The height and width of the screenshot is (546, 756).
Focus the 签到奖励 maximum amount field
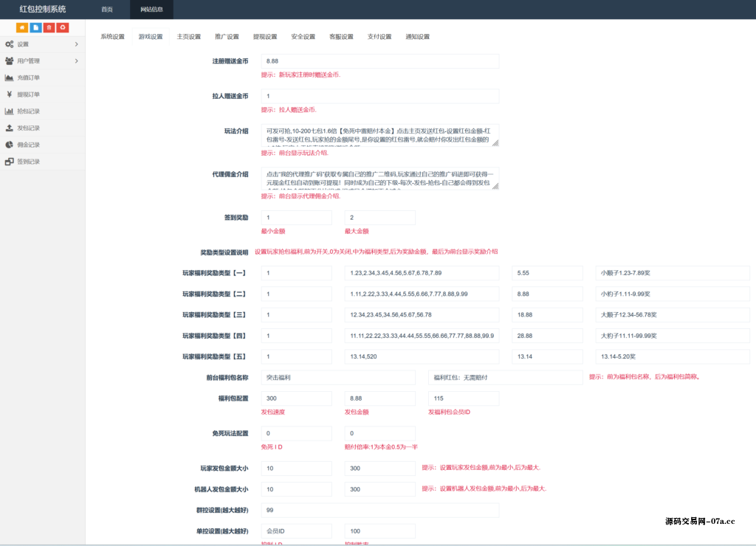[380, 218]
